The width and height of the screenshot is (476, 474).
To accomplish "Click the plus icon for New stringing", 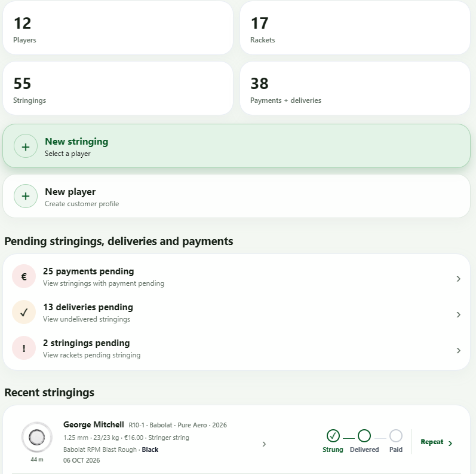I will click(x=26, y=146).
